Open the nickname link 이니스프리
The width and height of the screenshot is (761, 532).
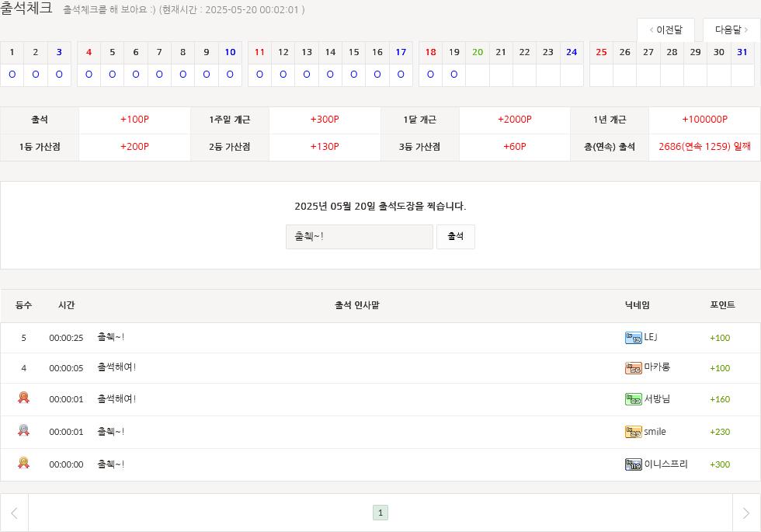click(x=665, y=464)
